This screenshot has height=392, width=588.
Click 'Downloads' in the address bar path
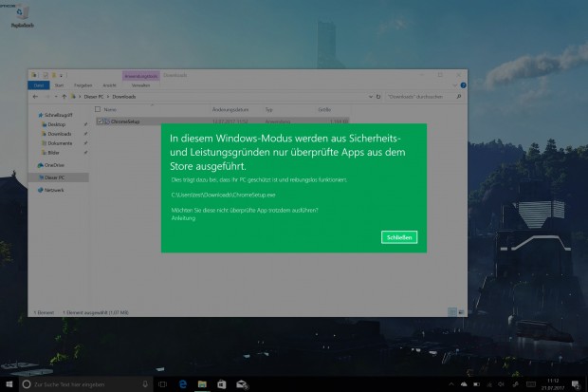[x=124, y=97]
